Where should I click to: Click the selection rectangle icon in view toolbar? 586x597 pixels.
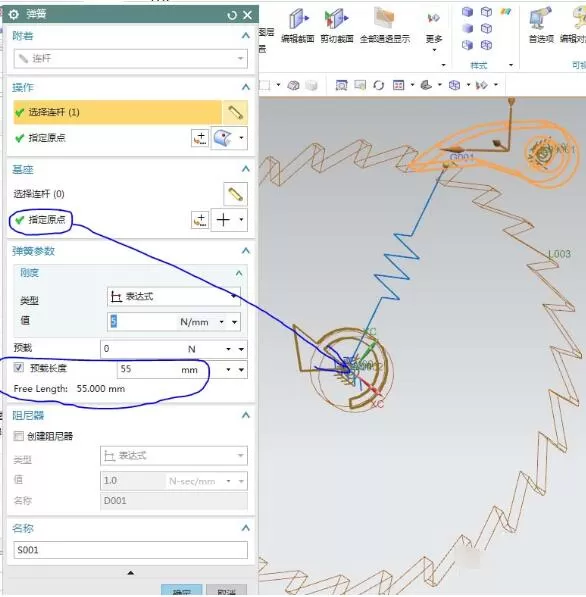265,85
